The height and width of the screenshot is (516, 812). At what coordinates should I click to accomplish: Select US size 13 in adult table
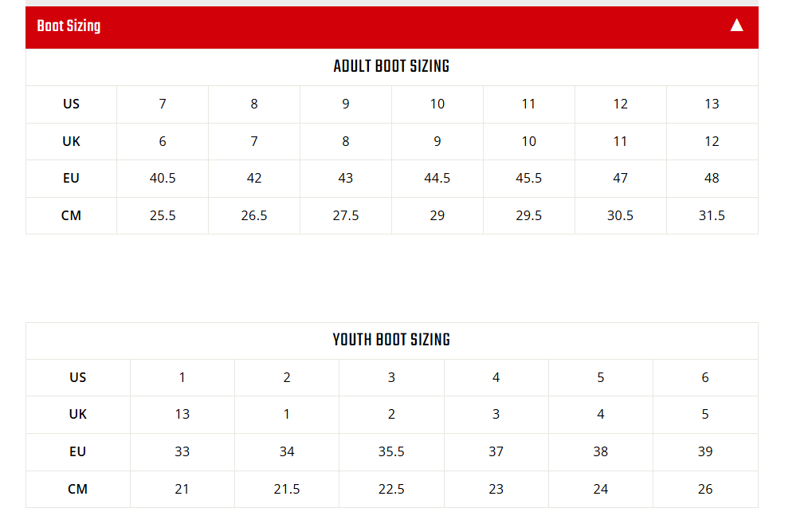712,104
